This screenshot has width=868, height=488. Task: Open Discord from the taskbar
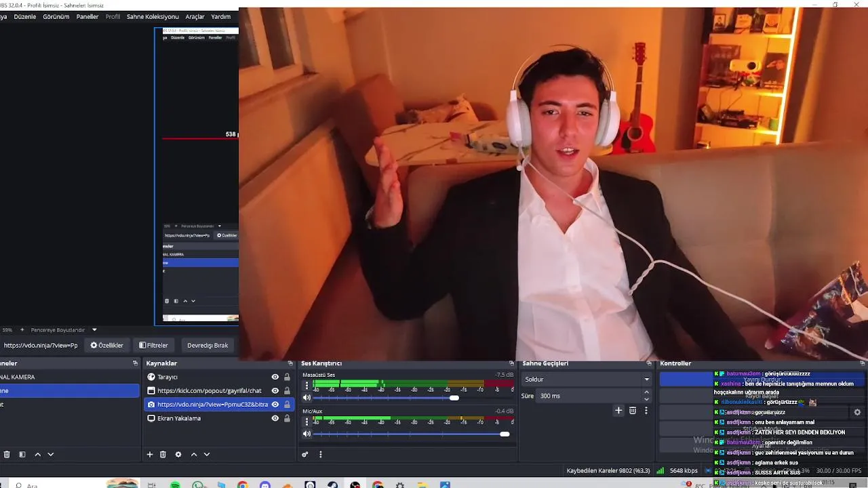coord(265,485)
